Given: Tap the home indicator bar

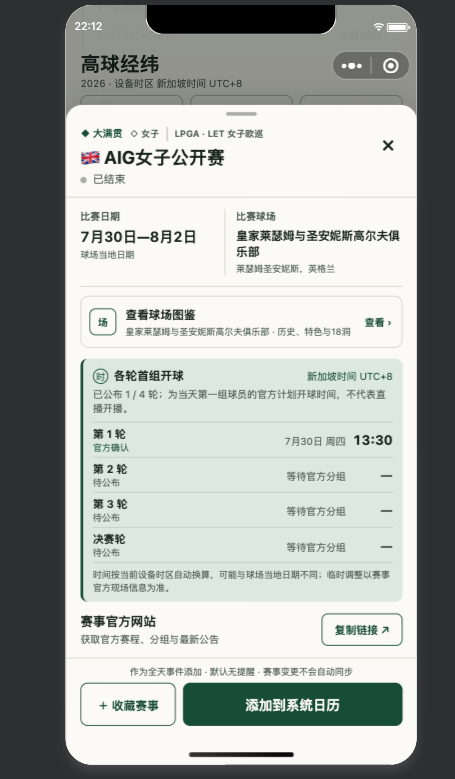Looking at the screenshot, I should (x=241, y=755).
